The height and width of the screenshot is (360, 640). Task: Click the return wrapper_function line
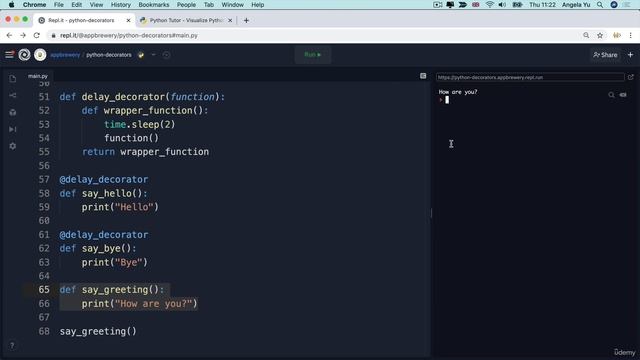tap(145, 152)
